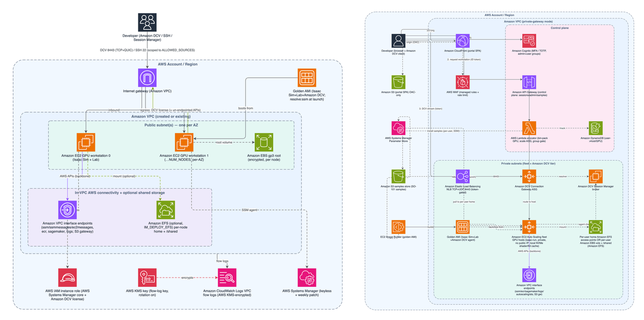Select the Elastic Load Balancing NLB icon
This screenshot has width=644, height=320.
(x=463, y=176)
